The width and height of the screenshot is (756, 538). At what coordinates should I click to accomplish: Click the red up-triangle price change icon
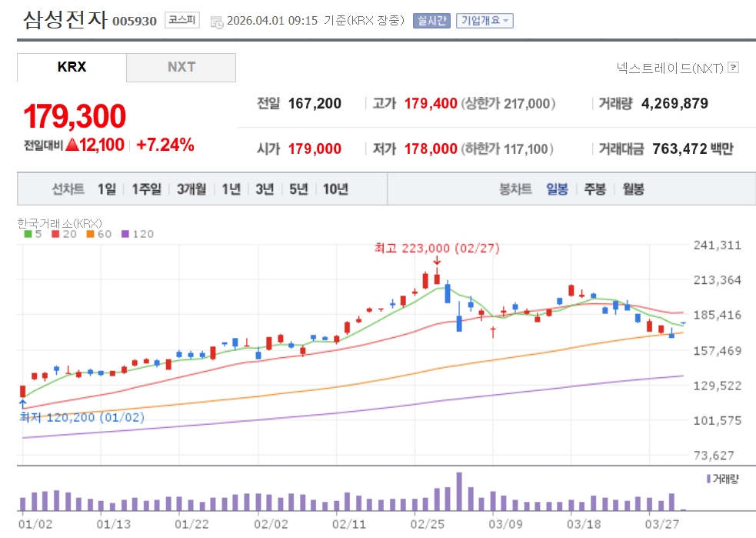(72, 145)
